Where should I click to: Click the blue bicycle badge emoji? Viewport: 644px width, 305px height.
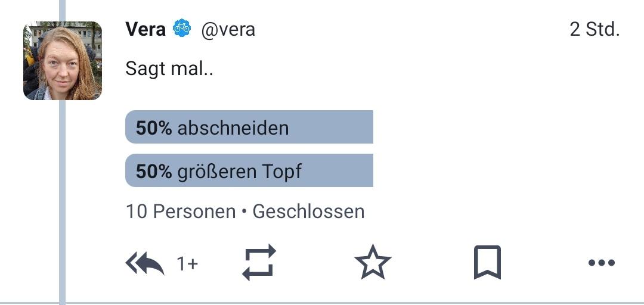coord(182,29)
